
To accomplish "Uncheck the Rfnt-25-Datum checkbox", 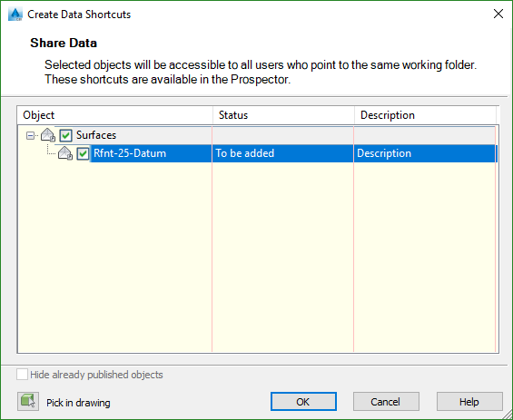I will (x=84, y=153).
